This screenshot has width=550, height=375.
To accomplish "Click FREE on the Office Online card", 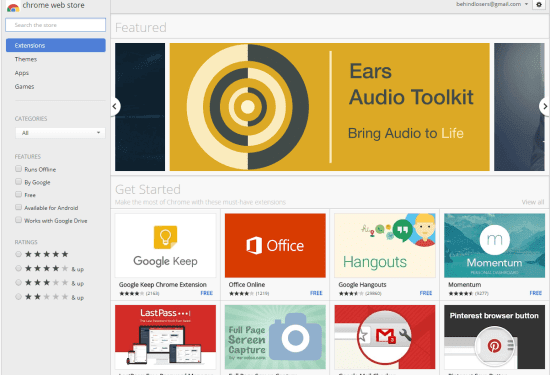I will [x=316, y=293].
